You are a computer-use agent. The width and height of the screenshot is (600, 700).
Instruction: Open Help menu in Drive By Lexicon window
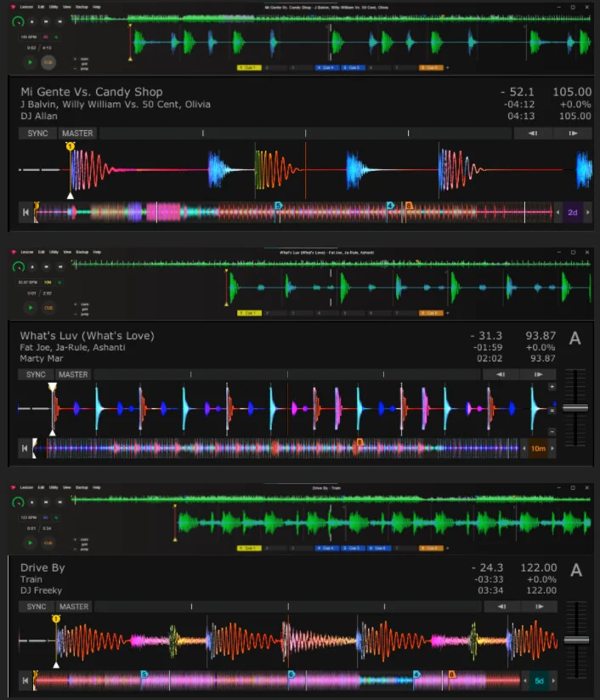click(96, 487)
